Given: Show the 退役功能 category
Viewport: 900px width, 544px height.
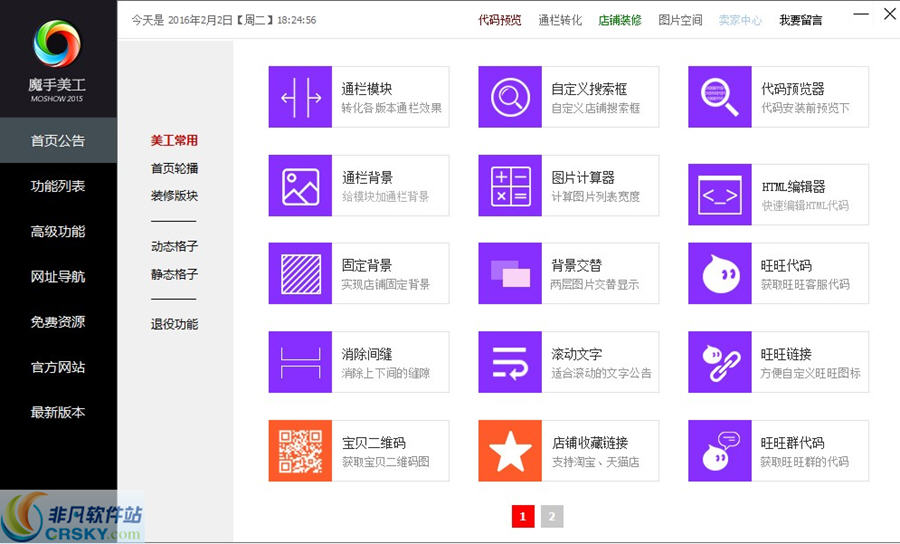Looking at the screenshot, I should [174, 324].
